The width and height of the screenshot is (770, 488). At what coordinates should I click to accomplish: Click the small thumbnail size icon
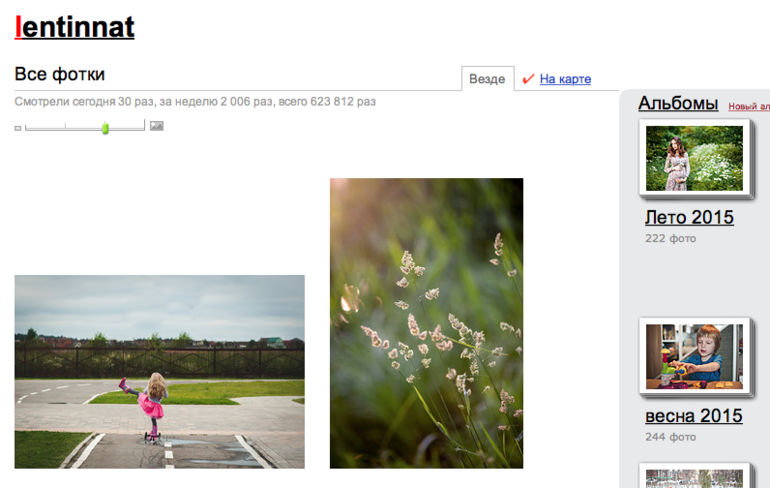18,128
